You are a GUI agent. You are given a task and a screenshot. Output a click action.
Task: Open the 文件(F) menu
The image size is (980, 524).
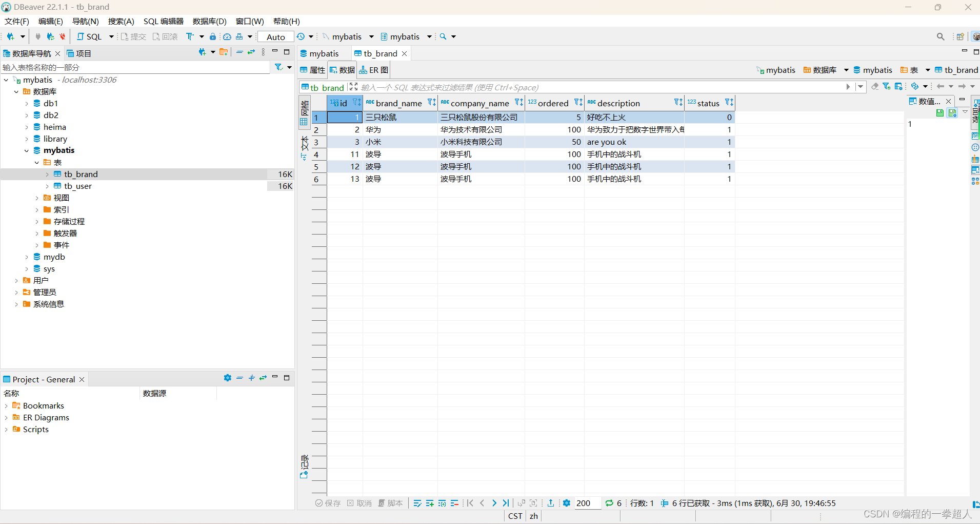pos(17,21)
